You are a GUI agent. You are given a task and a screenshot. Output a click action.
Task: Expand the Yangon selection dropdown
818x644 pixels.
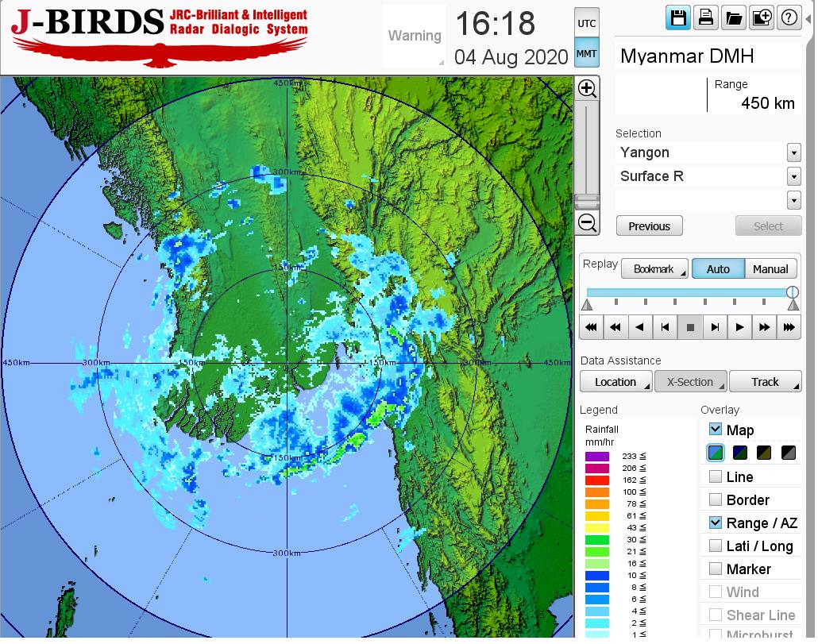tap(793, 152)
